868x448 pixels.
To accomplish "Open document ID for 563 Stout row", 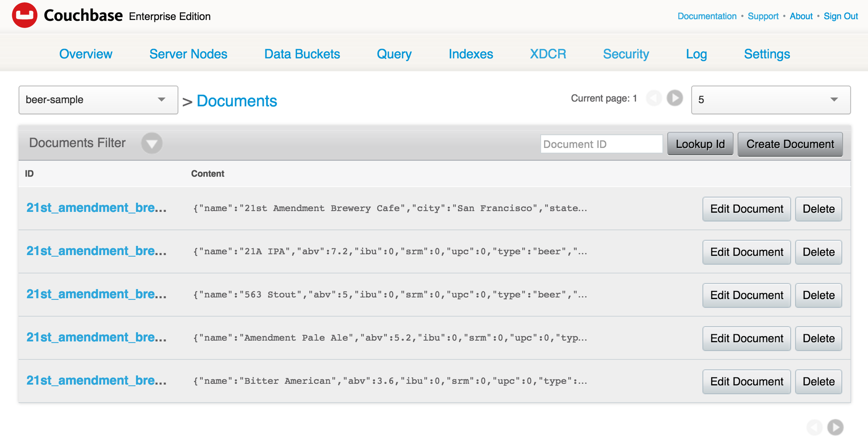I will point(96,294).
